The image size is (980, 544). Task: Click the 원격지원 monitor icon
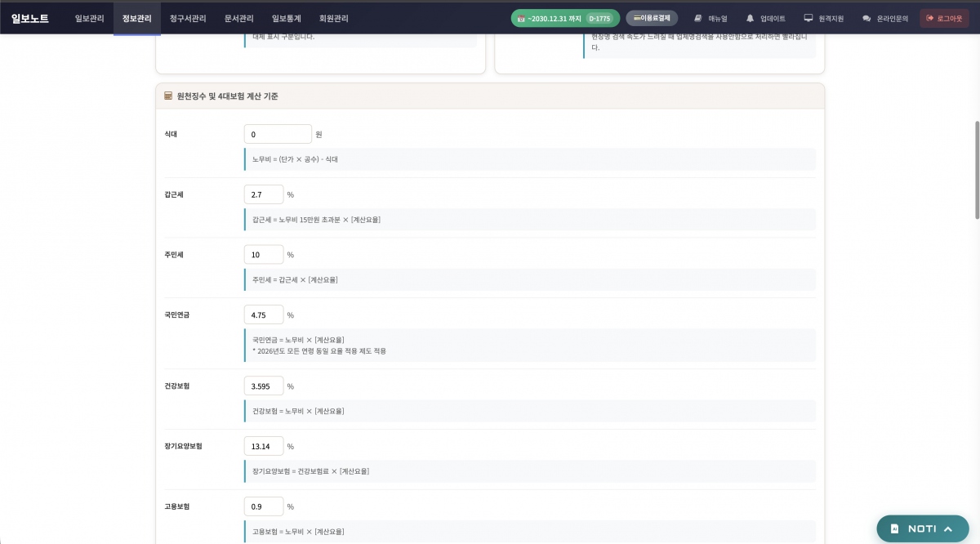point(808,18)
